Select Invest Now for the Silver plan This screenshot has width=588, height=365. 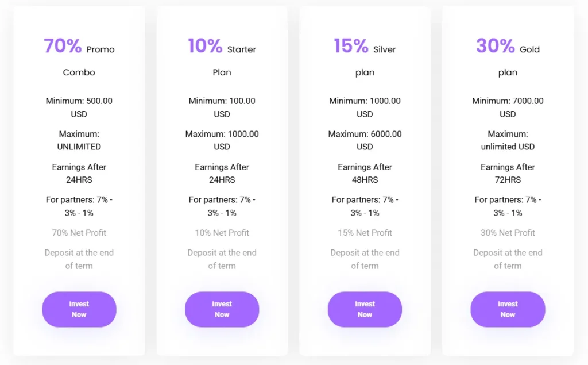365,309
